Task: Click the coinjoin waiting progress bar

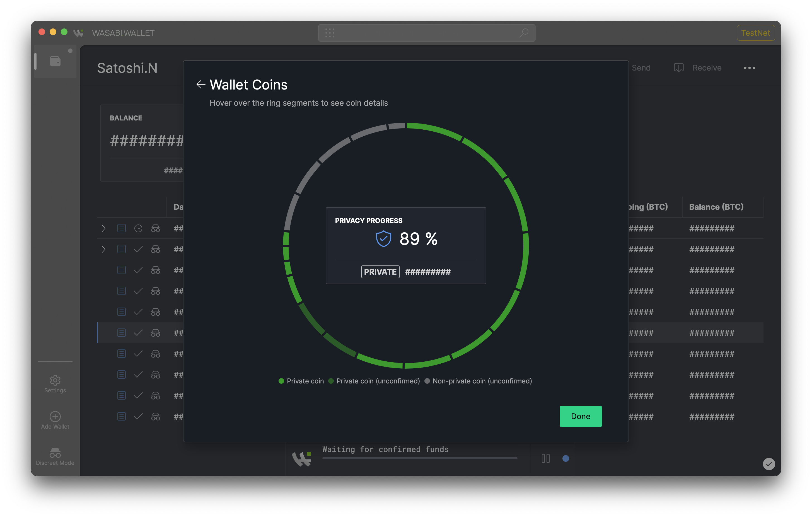Action: click(419, 458)
